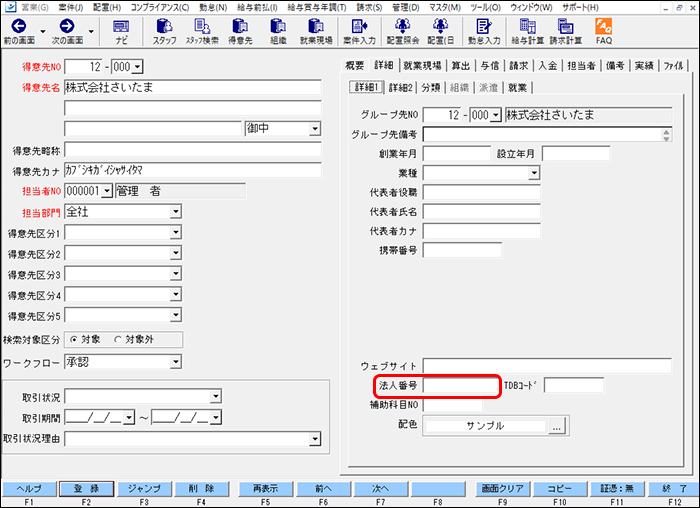Expand the 前の画面 history dropdown arrow

coord(43,31)
